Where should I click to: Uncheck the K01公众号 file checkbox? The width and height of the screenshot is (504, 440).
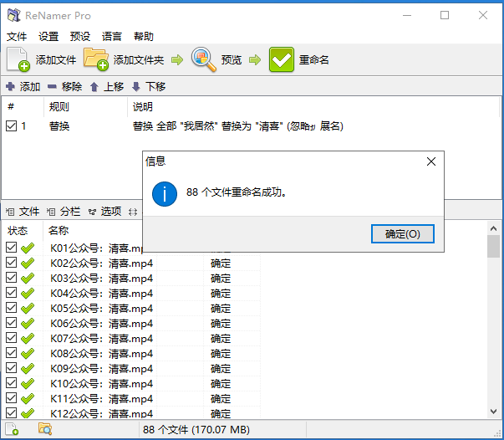click(11, 248)
